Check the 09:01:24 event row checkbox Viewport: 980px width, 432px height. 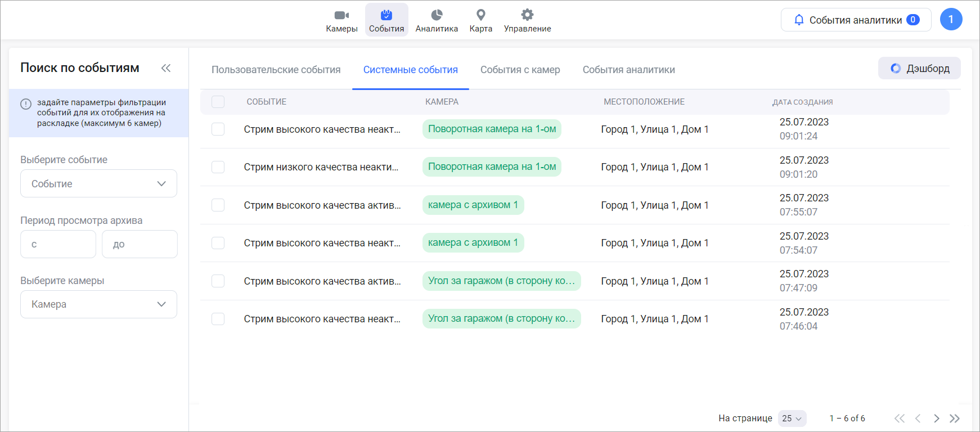click(218, 129)
